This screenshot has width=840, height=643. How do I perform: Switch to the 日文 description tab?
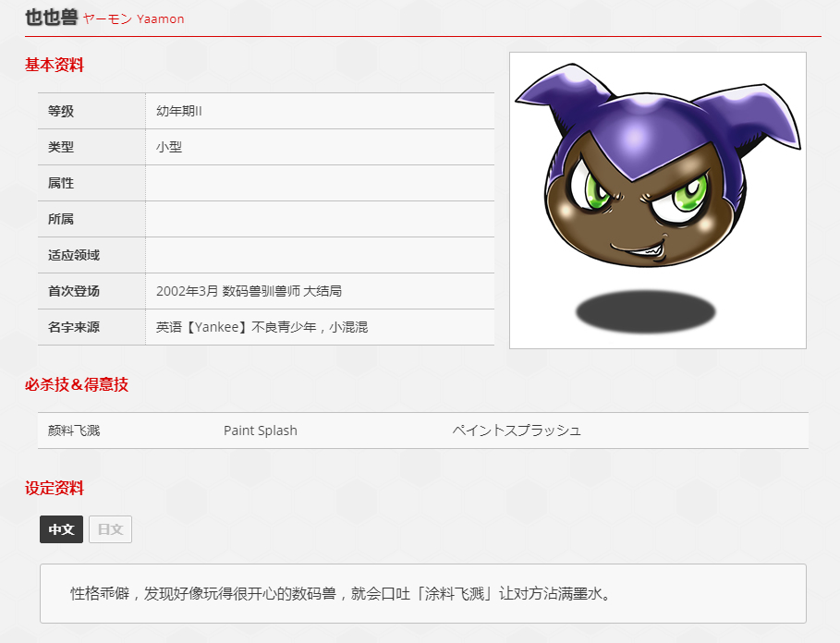(110, 529)
